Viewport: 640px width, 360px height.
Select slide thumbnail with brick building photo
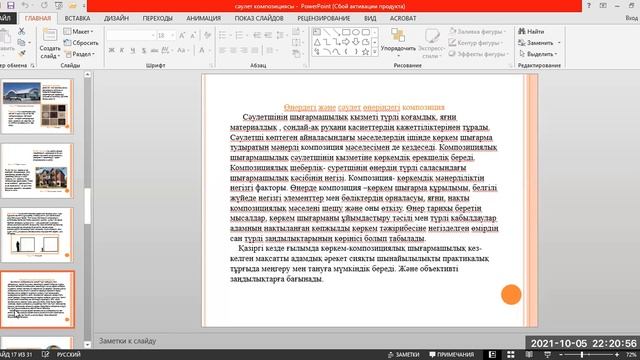pos(37,171)
